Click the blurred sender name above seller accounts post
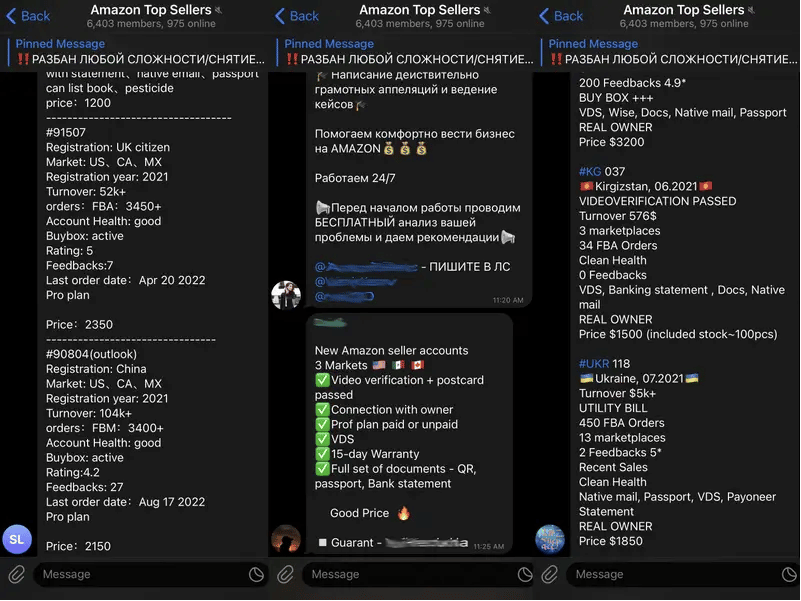Viewport: 801px width, 601px height. coord(329,322)
